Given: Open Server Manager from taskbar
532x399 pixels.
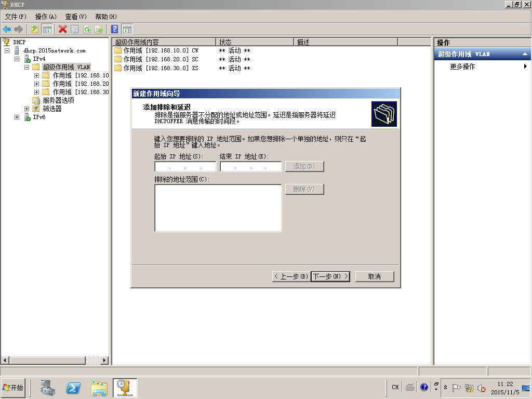Looking at the screenshot, I should tap(48, 388).
